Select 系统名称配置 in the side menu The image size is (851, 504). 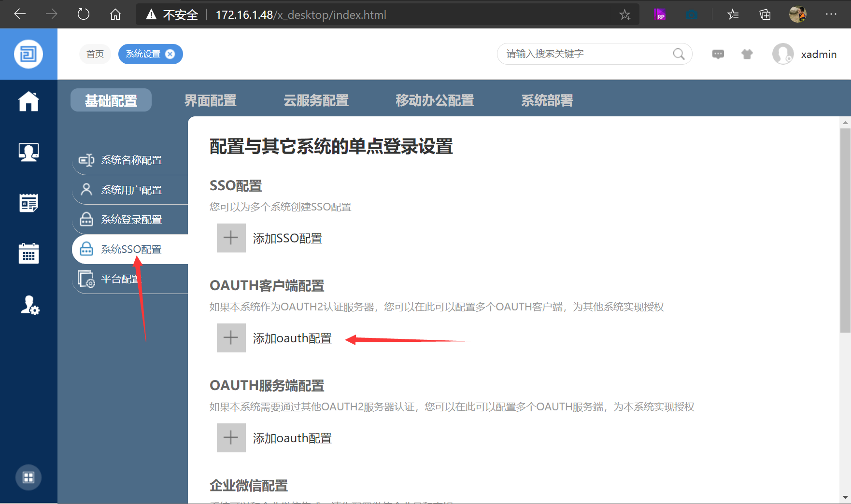[x=131, y=160]
